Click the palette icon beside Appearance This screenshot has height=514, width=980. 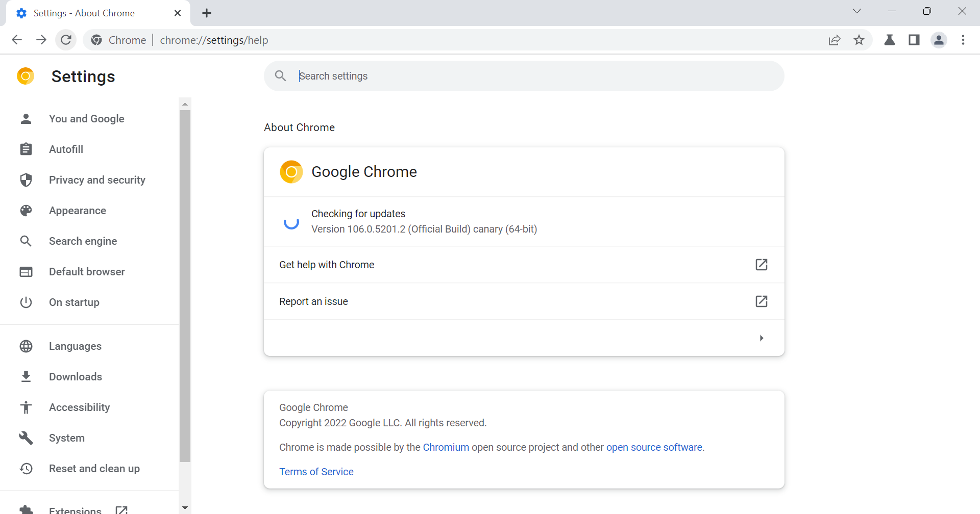(26, 211)
